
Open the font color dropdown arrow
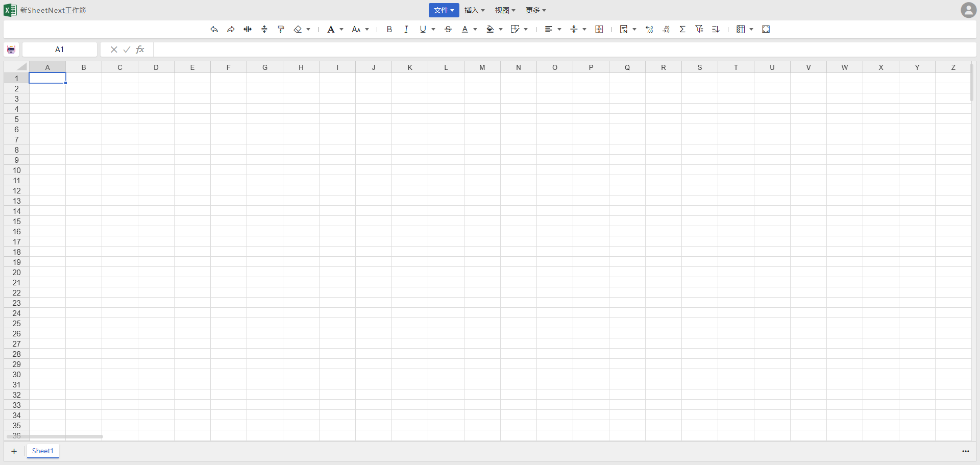(x=475, y=30)
